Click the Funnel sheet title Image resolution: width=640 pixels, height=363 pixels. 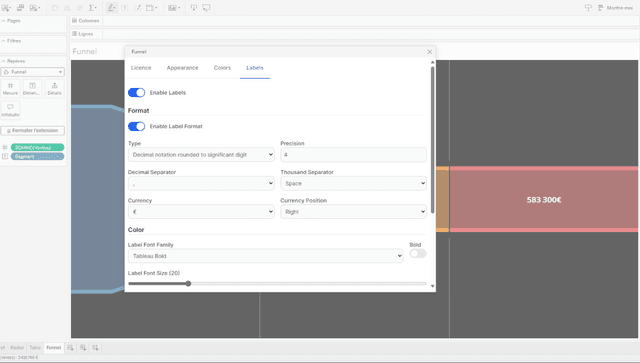click(x=84, y=51)
